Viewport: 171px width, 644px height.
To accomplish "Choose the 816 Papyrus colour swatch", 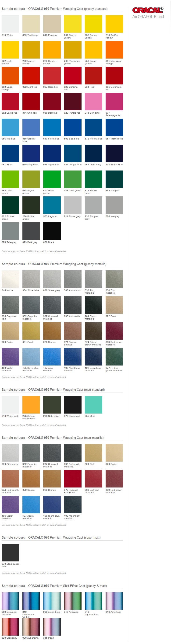I will point(52,24).
